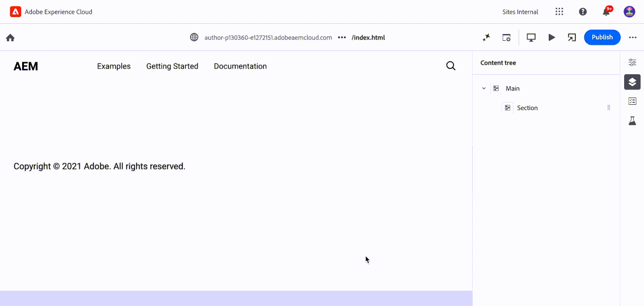Collapse the Main tree node
This screenshot has width=644, height=306.
(484, 88)
